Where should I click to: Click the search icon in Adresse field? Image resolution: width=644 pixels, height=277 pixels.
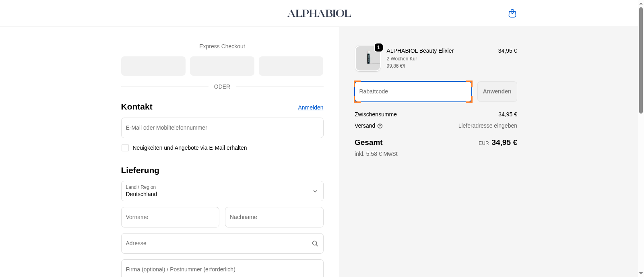(x=315, y=244)
